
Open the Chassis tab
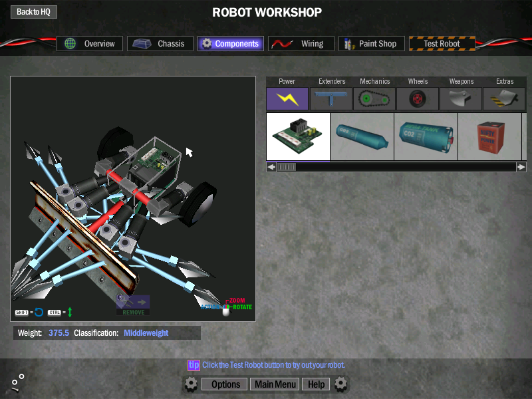(x=160, y=43)
